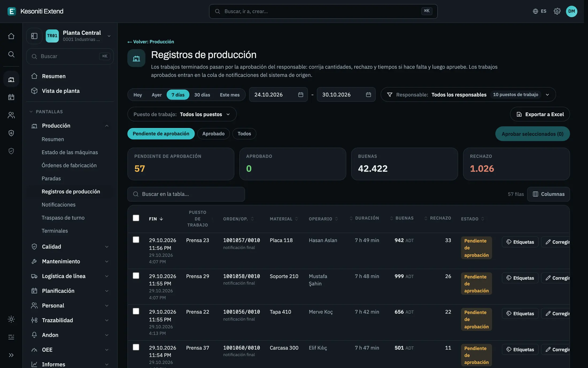The height and width of the screenshot is (368, 588).
Task: Collapse the Producción menu section
Action: [70, 126]
